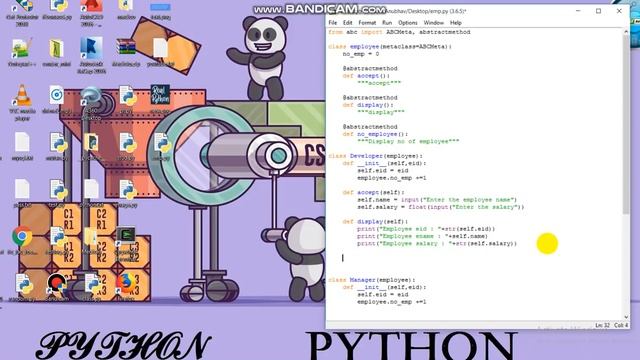Viewport: 640px width, 360px height.
Task: Open the Run menu in IDLE
Action: (387, 22)
